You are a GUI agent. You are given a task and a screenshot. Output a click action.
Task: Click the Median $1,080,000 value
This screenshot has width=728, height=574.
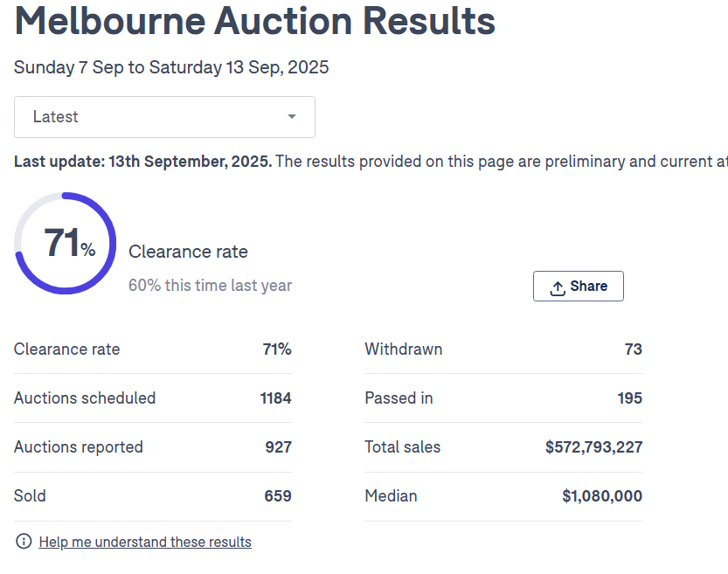pos(602,496)
